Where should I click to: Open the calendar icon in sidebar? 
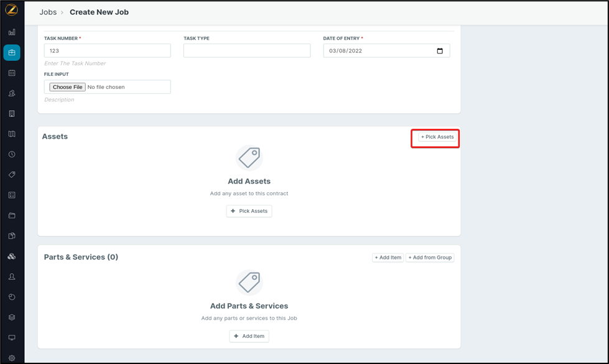pyautogui.click(x=12, y=73)
